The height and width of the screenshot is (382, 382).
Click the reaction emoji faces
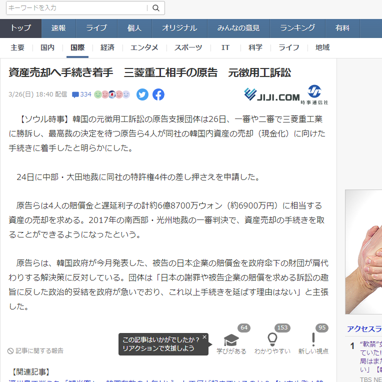[112, 95]
